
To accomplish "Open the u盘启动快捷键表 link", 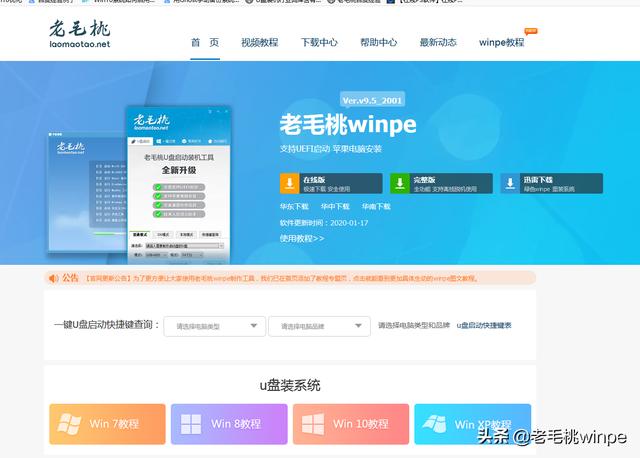I will (x=484, y=325).
